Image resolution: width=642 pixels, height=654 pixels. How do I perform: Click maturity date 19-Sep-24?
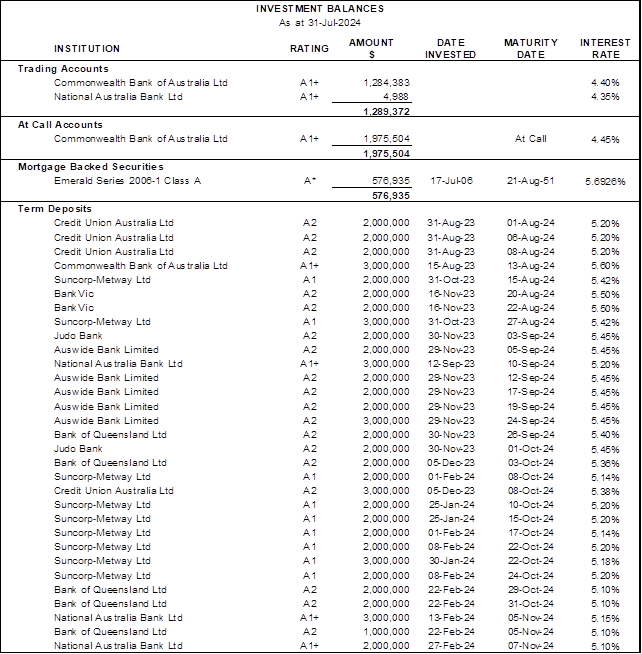tap(531, 407)
